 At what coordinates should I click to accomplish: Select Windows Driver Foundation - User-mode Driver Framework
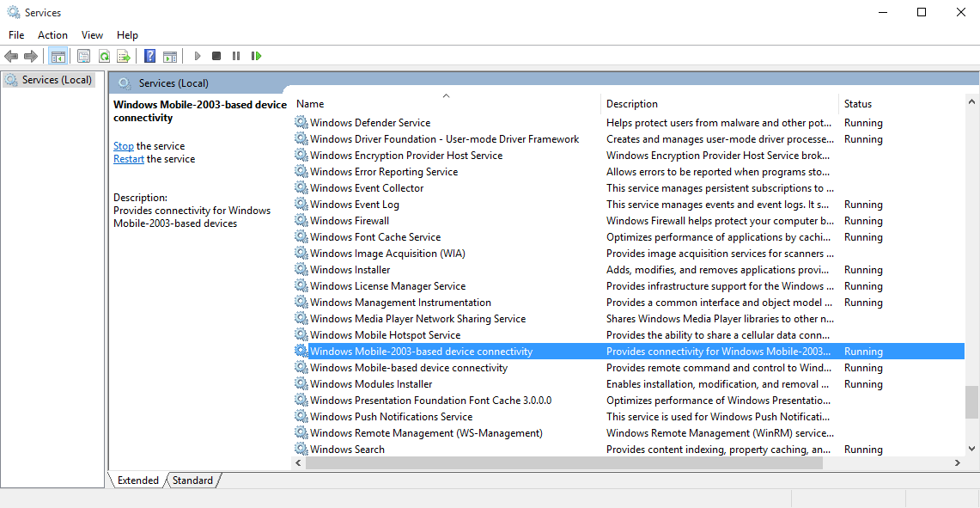[629, 139]
